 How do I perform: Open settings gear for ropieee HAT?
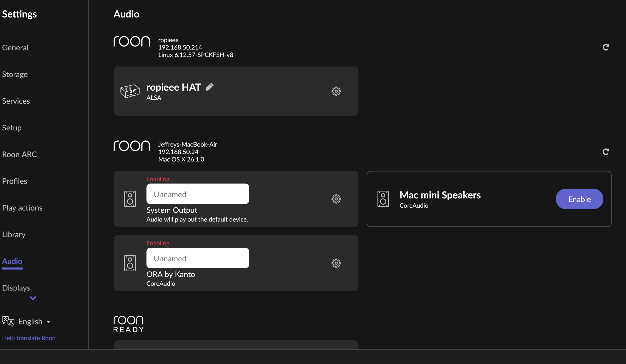pos(336,91)
